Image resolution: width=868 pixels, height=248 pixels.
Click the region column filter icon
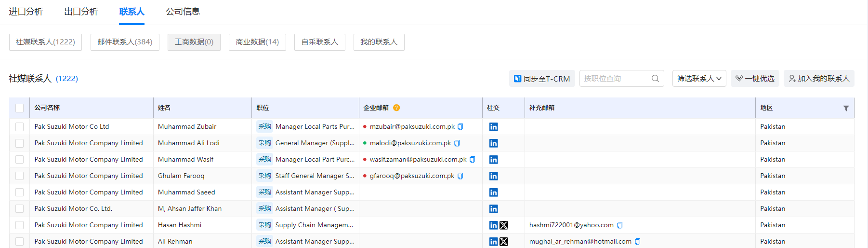point(846,108)
